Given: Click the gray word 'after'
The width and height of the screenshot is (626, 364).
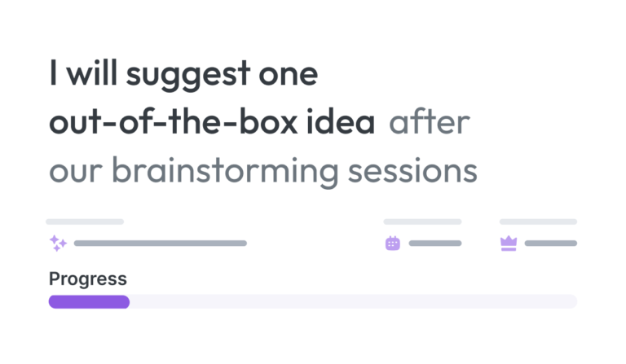Looking at the screenshot, I should 430,122.
